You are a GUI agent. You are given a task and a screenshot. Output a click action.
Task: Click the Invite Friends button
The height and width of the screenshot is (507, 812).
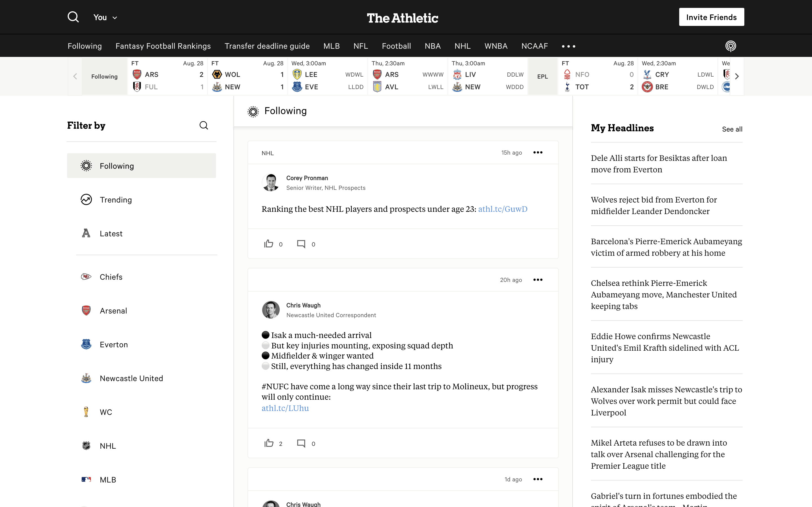(711, 17)
